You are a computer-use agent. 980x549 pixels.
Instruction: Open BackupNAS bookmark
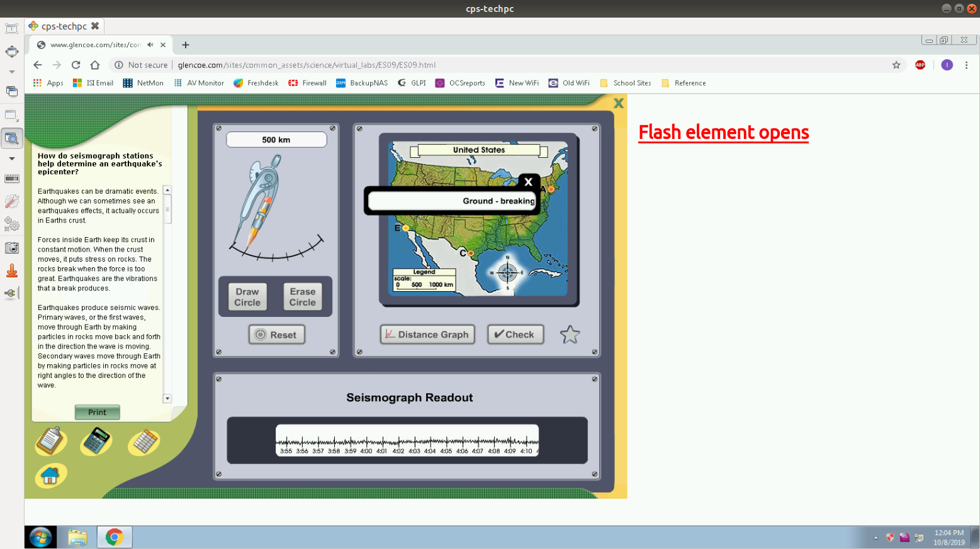(x=362, y=83)
